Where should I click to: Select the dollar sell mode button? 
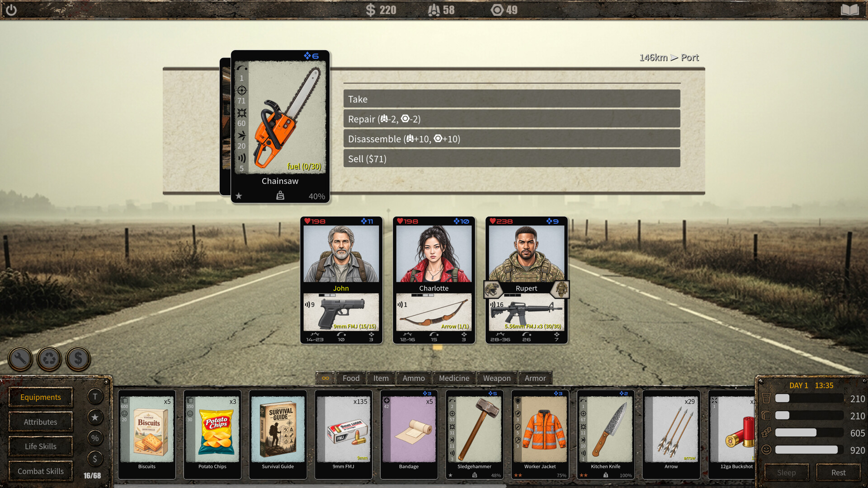[78, 359]
